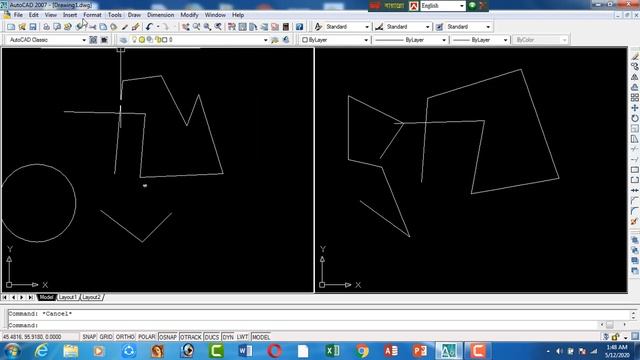Activate the Pan realtime tool
The height and width of the screenshot is (360, 640).
tap(186, 27)
